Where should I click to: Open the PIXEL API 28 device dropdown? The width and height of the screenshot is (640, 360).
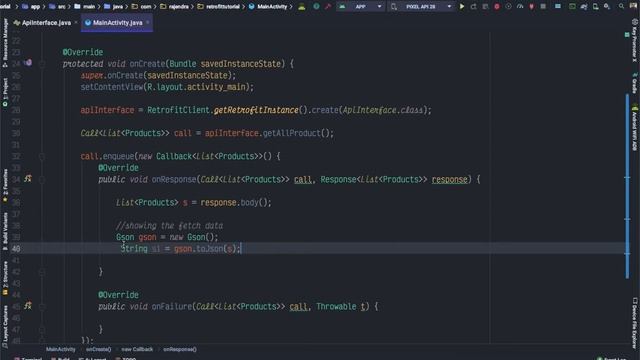tap(421, 7)
